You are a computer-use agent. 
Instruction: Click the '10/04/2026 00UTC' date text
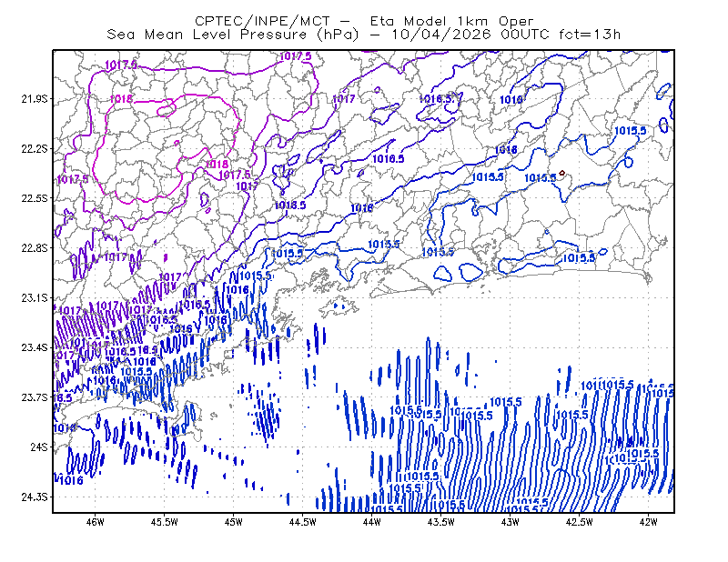point(470,35)
